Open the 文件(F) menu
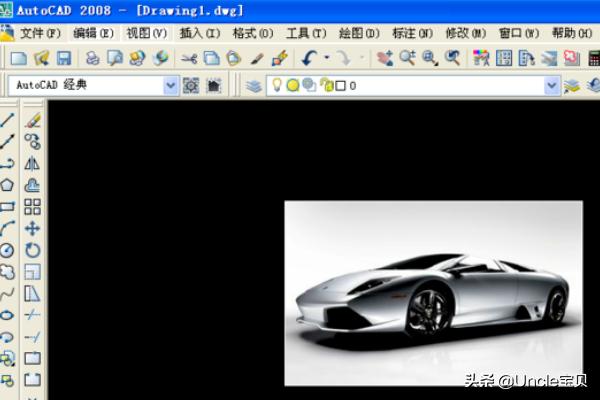Image resolution: width=600 pixels, height=400 pixels. 41,34
